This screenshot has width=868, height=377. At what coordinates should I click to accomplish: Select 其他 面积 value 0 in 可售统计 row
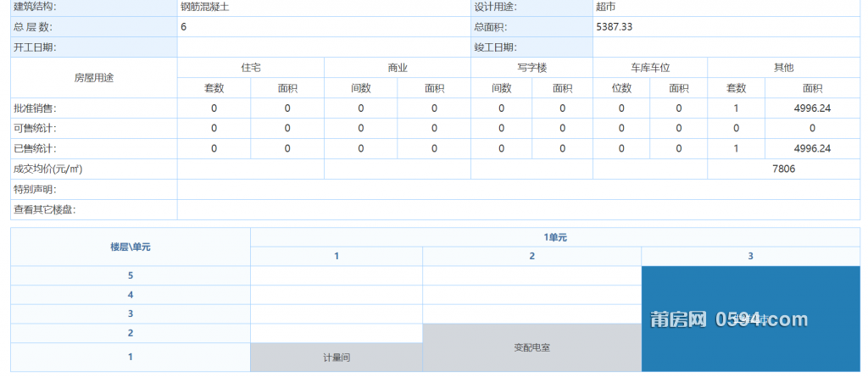pyautogui.click(x=813, y=129)
